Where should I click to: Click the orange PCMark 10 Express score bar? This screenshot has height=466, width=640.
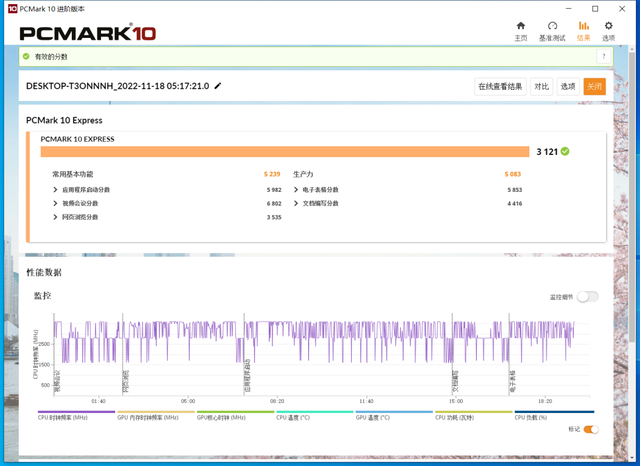[285, 152]
